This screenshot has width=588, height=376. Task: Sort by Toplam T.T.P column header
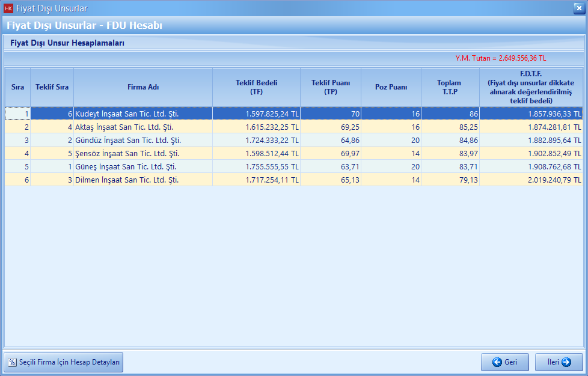pos(449,87)
